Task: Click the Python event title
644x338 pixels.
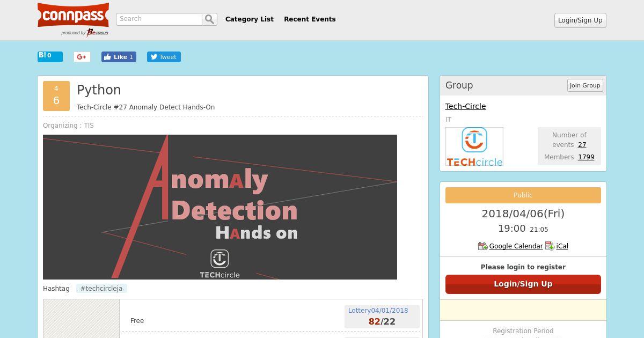Action: (99, 90)
